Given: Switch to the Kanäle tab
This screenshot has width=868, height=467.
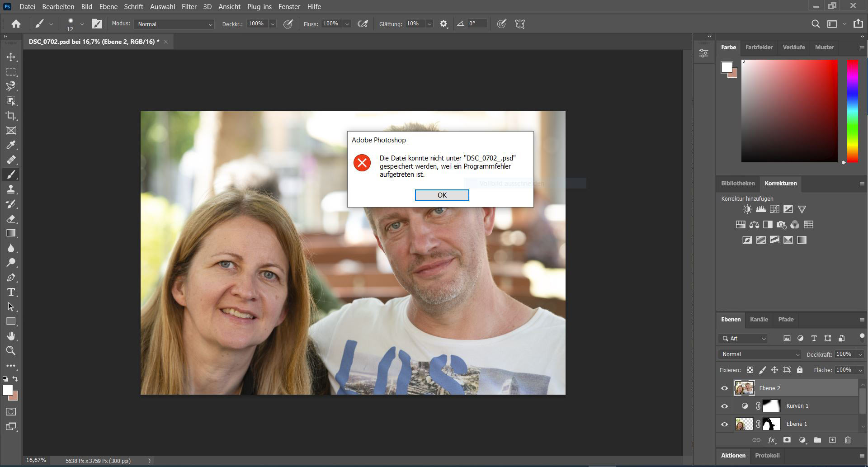Looking at the screenshot, I should coord(759,320).
